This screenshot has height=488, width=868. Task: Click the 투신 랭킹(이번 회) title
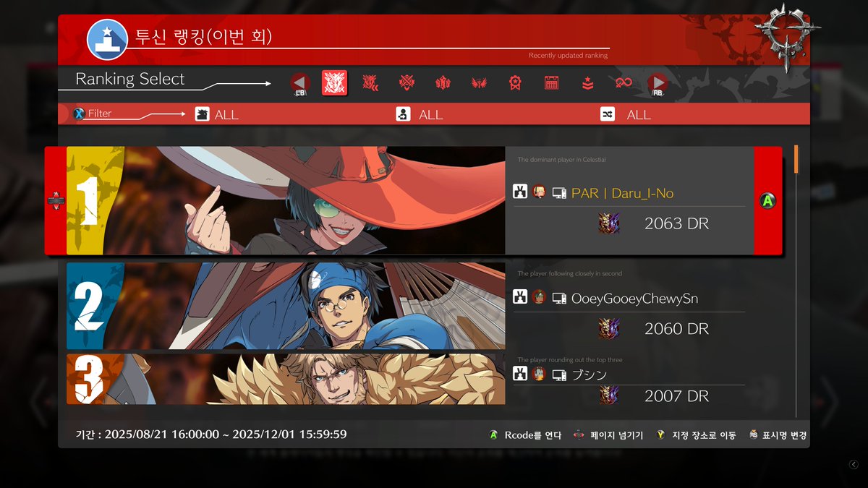pyautogui.click(x=204, y=36)
